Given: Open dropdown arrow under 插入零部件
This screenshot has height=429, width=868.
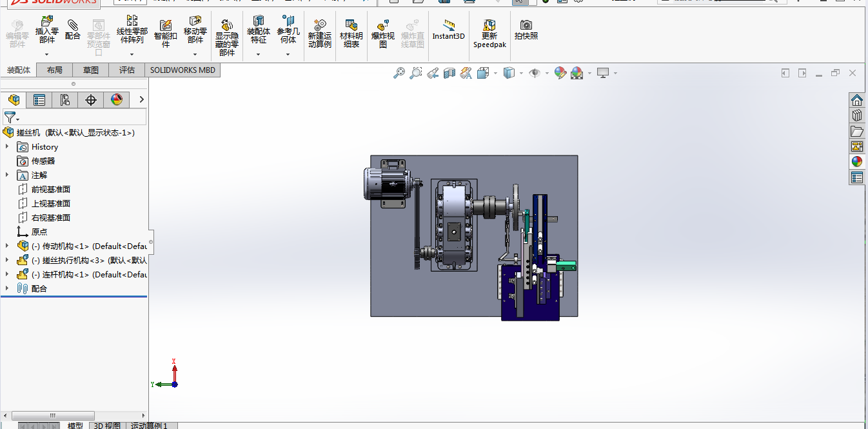Looking at the screenshot, I should pyautogui.click(x=47, y=55).
